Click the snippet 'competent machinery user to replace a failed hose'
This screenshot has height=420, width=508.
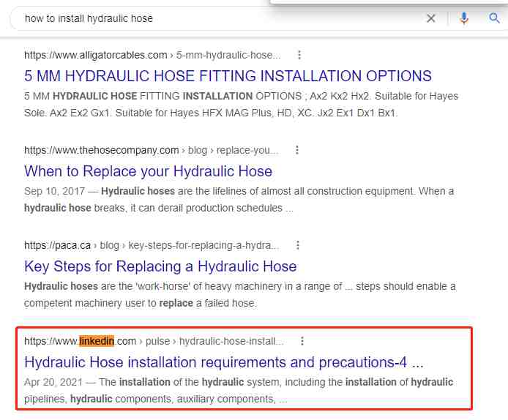(x=141, y=303)
